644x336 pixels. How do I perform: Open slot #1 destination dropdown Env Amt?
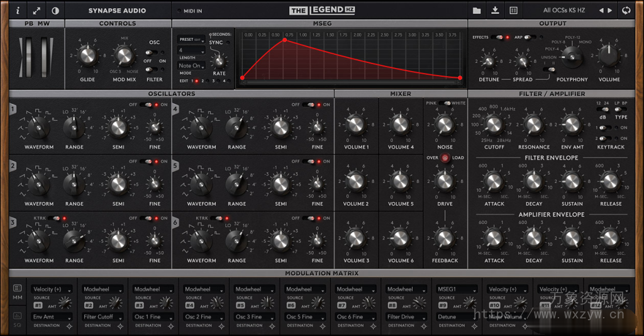pyautogui.click(x=52, y=317)
